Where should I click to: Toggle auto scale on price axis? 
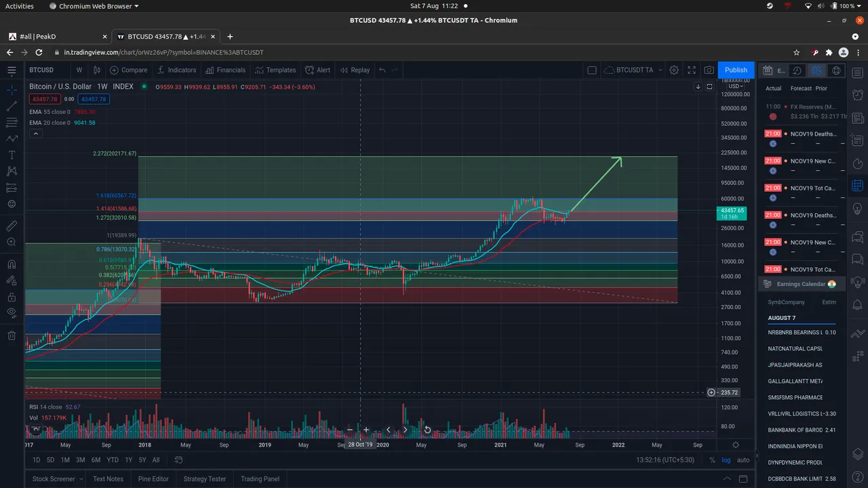coord(743,460)
